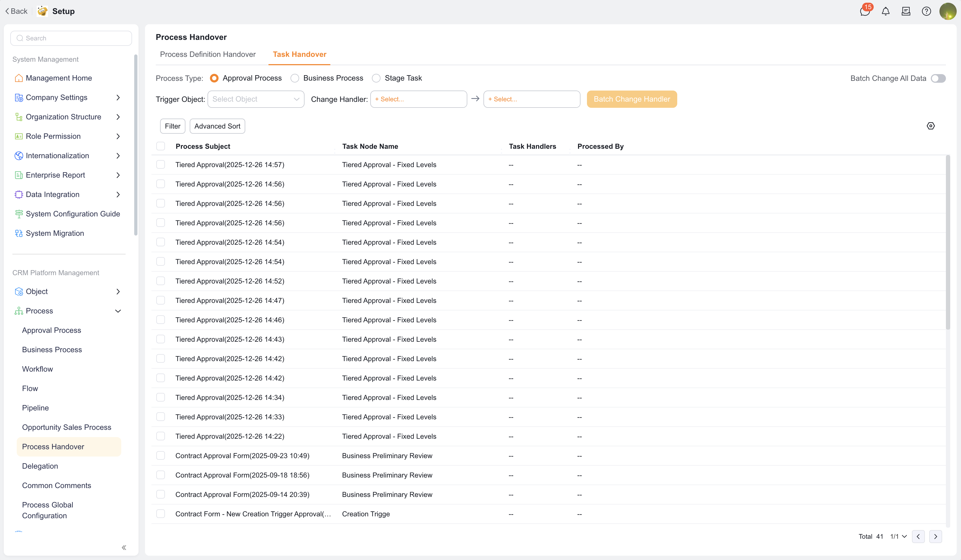Click the Advanced Sort button
This screenshot has width=961, height=560.
[x=217, y=126]
